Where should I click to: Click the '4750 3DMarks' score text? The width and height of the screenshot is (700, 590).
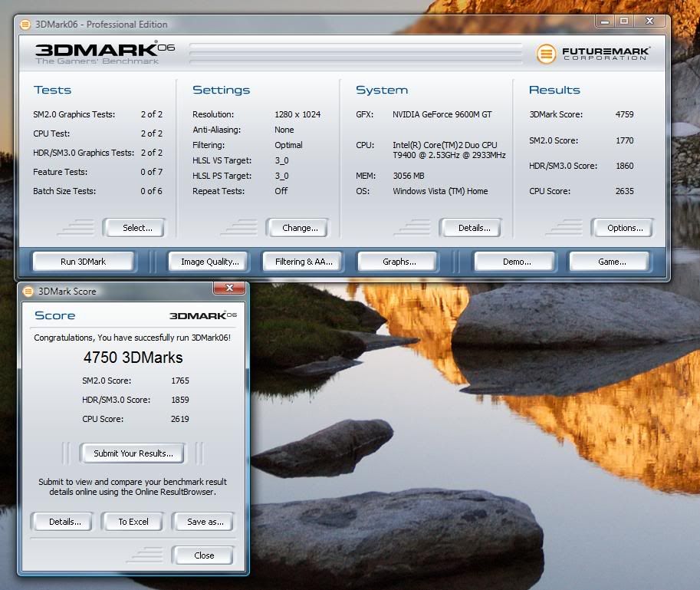coord(133,358)
